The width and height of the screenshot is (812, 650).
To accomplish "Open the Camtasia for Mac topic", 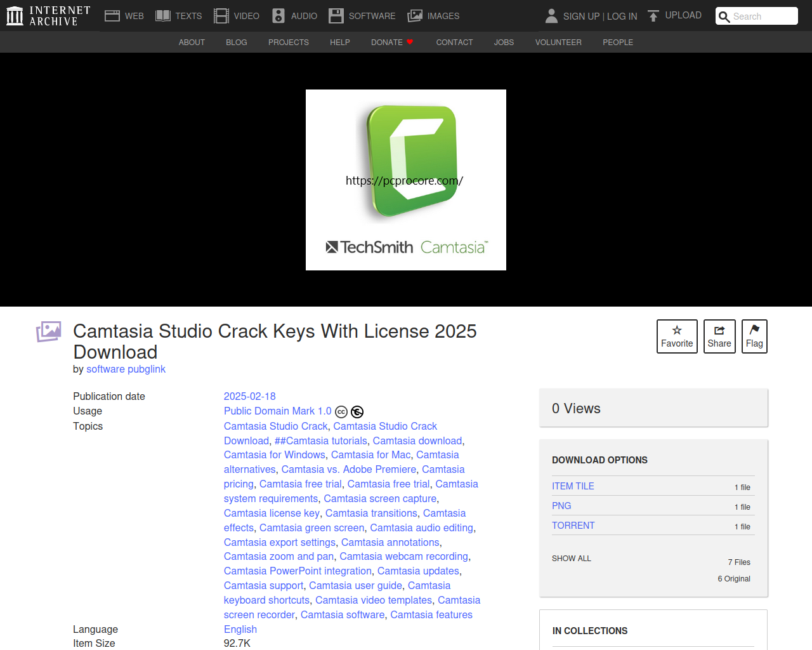I will (371, 455).
